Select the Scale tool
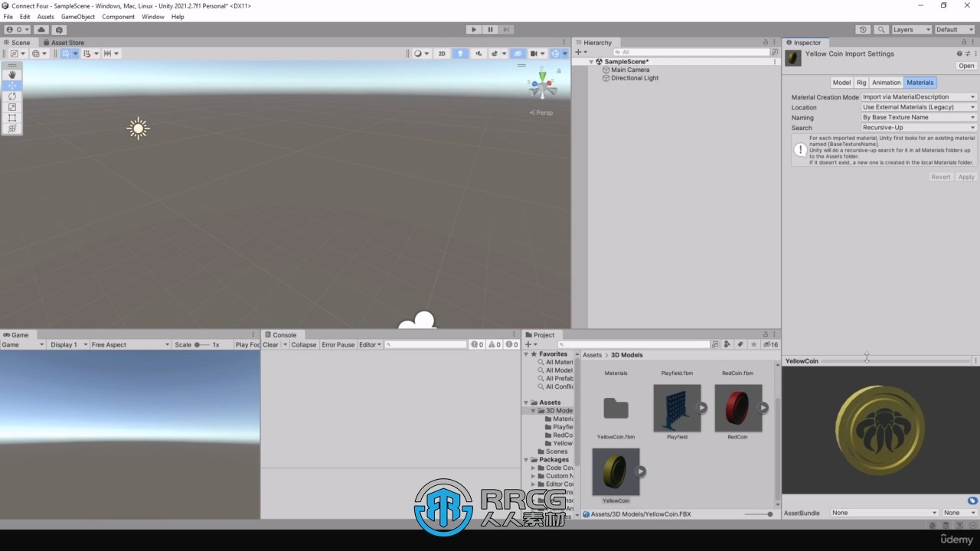The image size is (980, 551). (x=12, y=107)
